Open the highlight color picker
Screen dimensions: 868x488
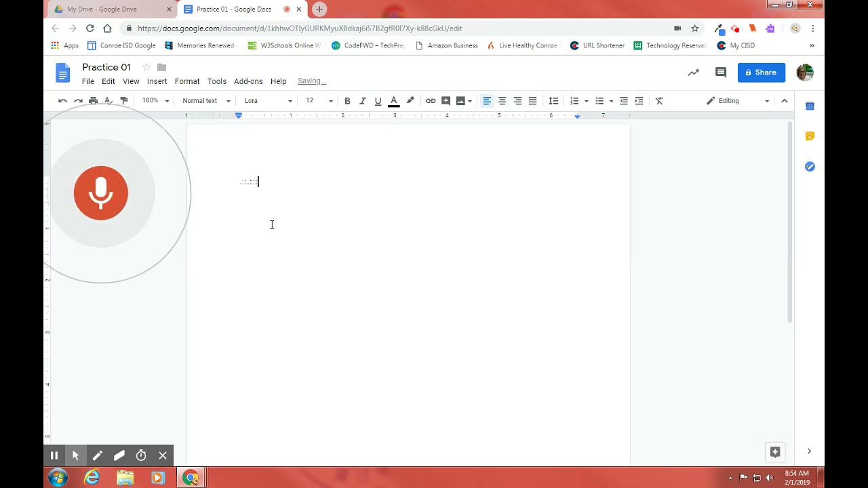coord(410,101)
